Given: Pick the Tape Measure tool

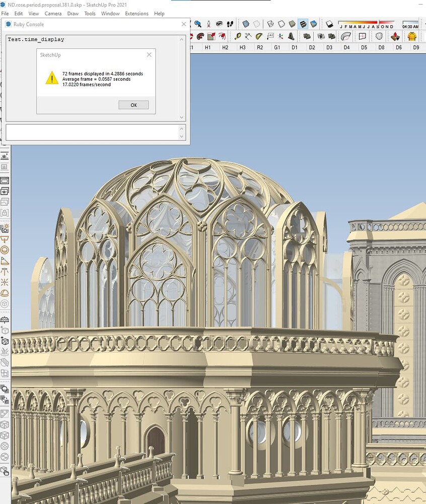Looking at the screenshot, I should click(238, 36).
